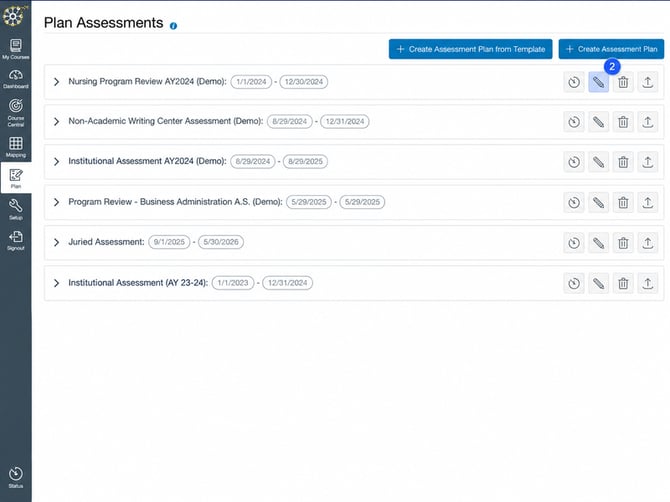Open Status at the sidebar bottom
This screenshot has width=670, height=502.
[16, 477]
